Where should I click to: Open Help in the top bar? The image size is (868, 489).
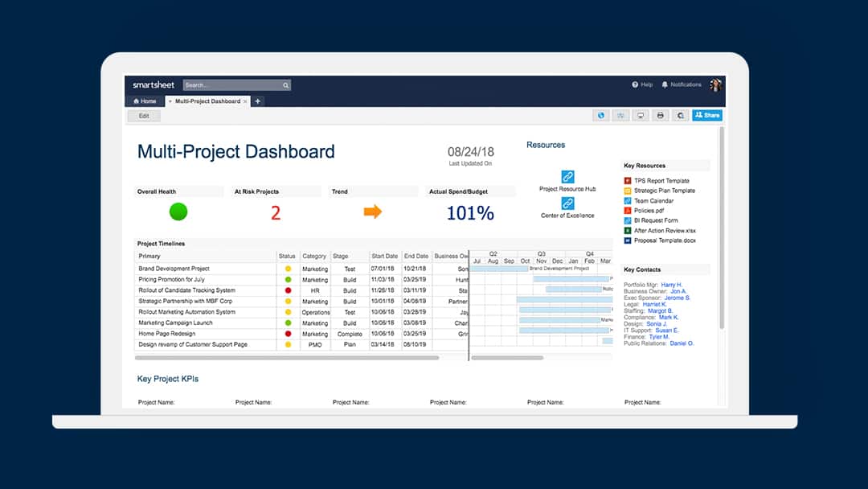(x=642, y=84)
